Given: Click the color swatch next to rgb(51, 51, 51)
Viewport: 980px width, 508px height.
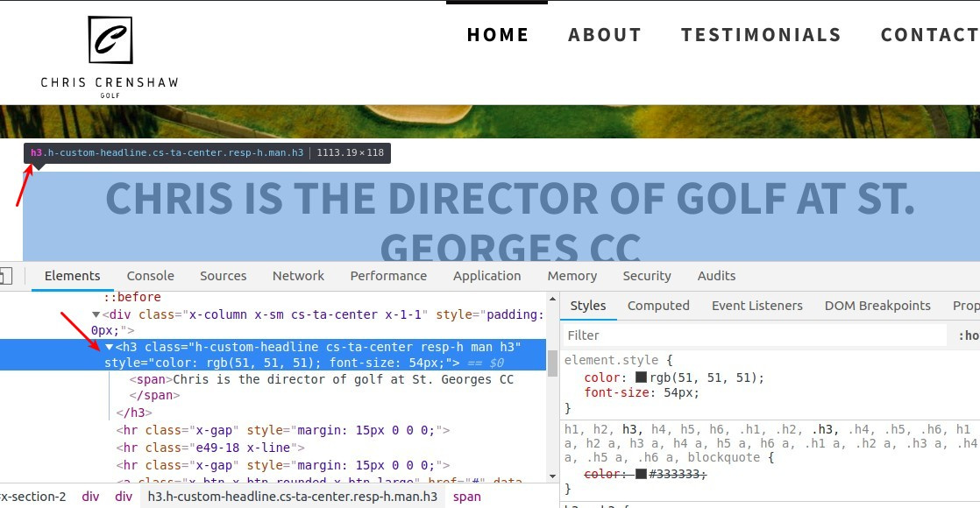Looking at the screenshot, I should [641, 377].
